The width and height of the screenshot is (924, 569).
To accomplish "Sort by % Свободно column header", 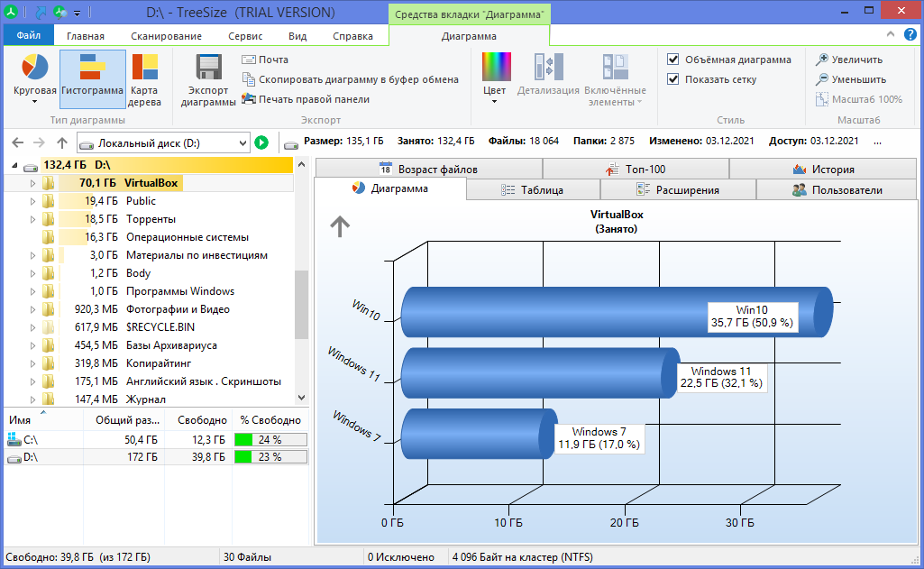I will pos(270,420).
